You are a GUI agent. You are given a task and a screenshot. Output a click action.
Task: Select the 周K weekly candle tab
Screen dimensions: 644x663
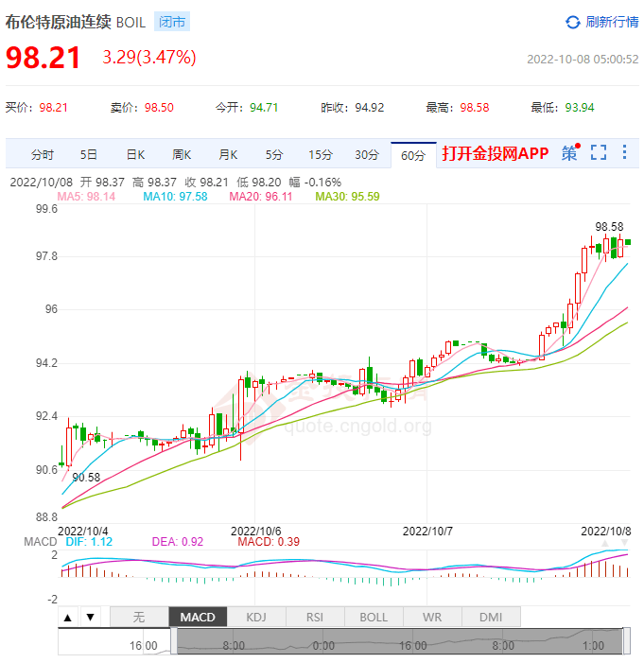(182, 154)
